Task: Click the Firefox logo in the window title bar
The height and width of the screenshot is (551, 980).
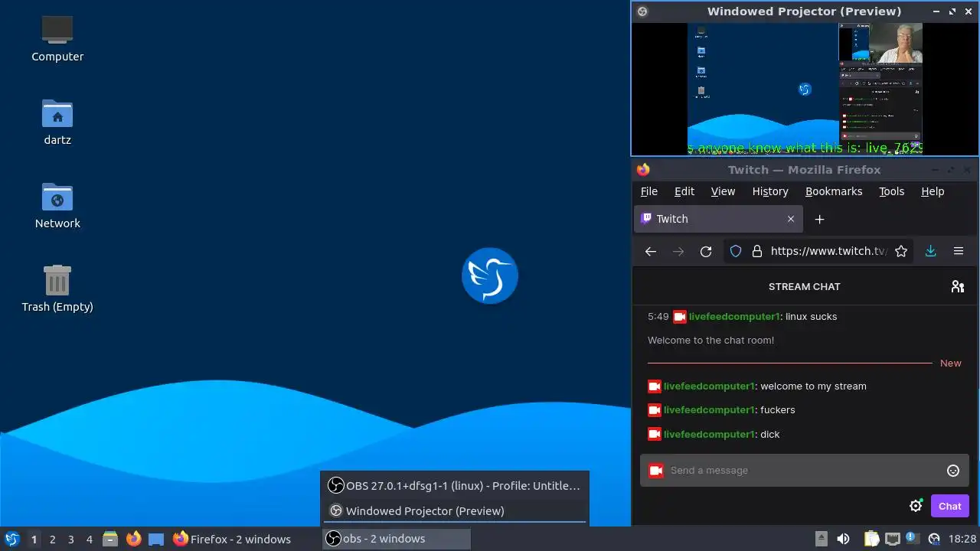Action: coord(643,170)
